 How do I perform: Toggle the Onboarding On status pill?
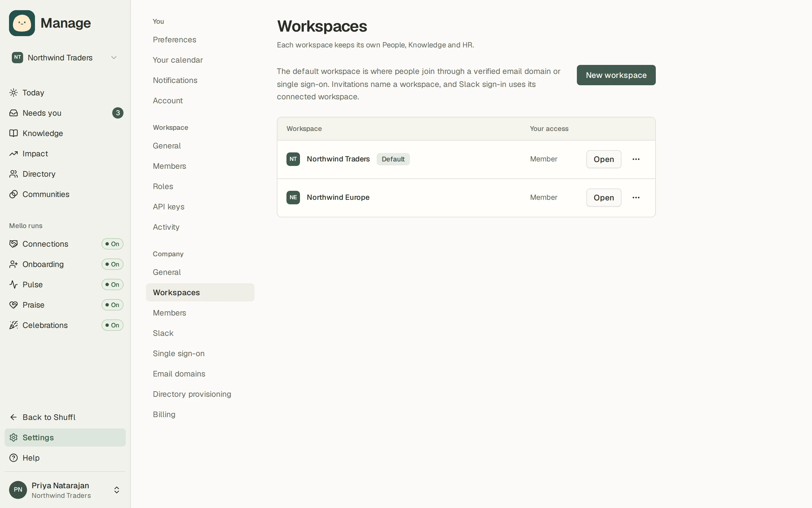point(112,264)
